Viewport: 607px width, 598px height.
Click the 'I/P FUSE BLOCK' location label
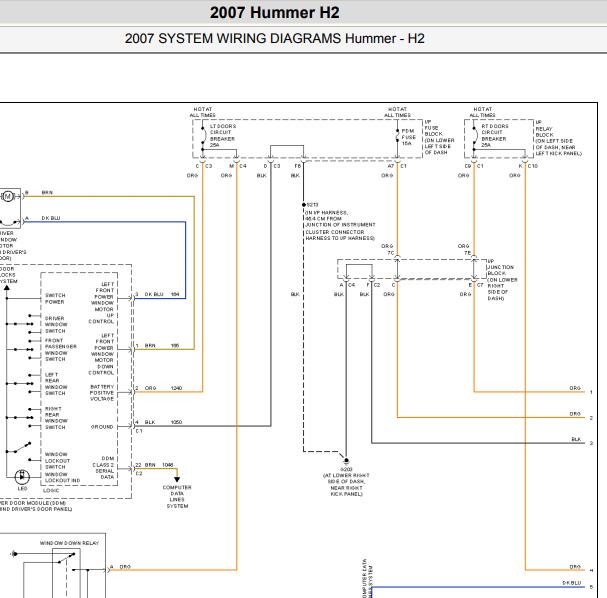439,137
